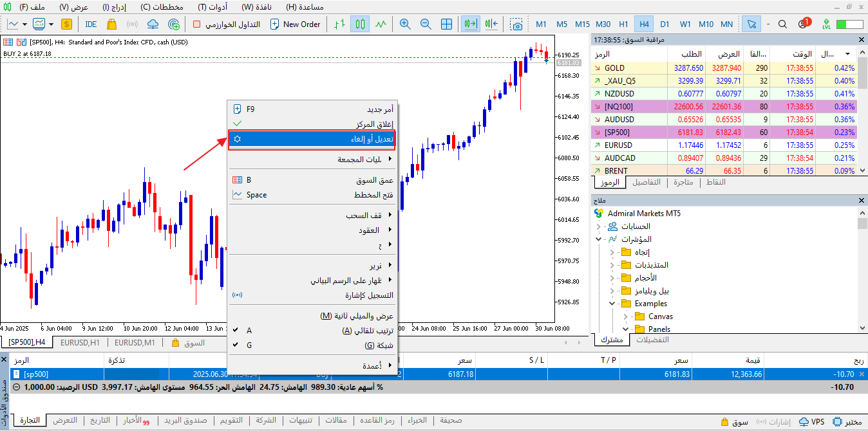868x431 pixels.
Task: Select Admiral Markets MT5 navigator root
Action: 644,214
